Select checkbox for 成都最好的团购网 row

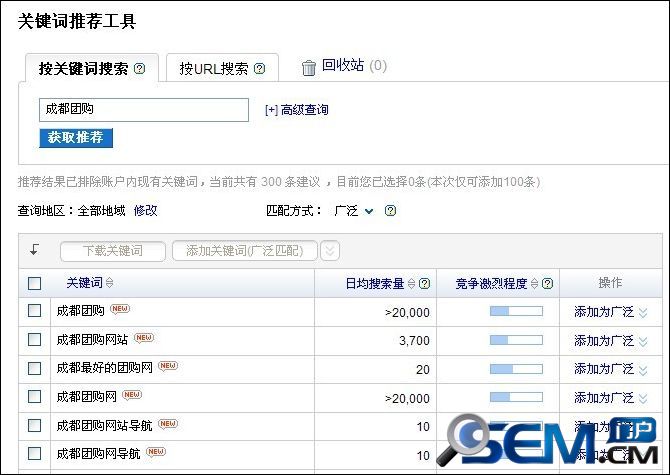coord(35,368)
